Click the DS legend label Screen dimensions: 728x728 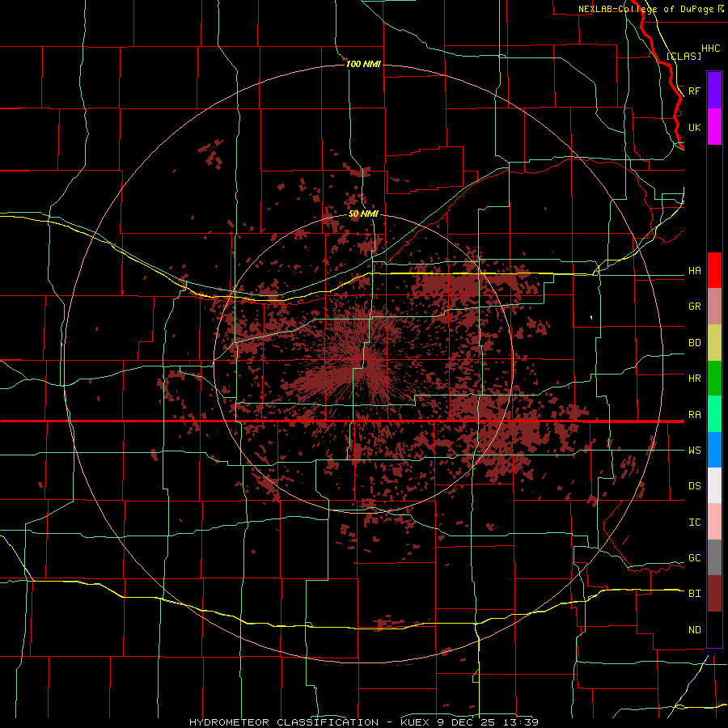pyautogui.click(x=695, y=486)
